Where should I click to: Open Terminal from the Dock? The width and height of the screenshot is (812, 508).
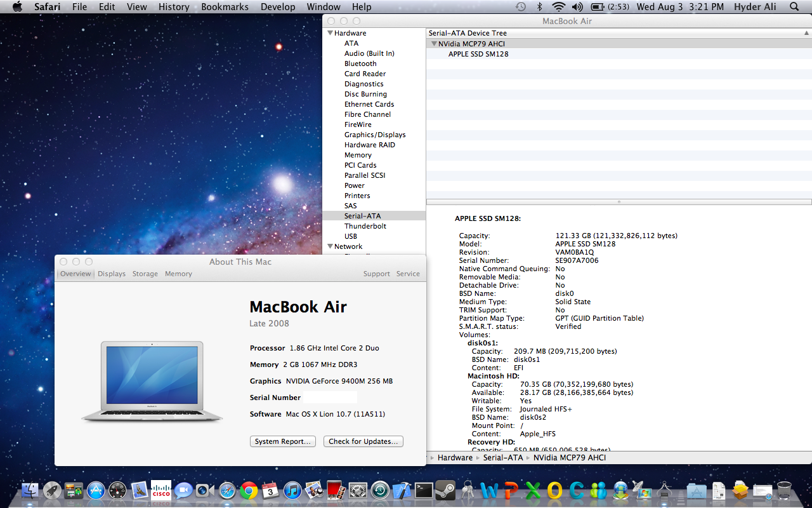click(x=424, y=490)
